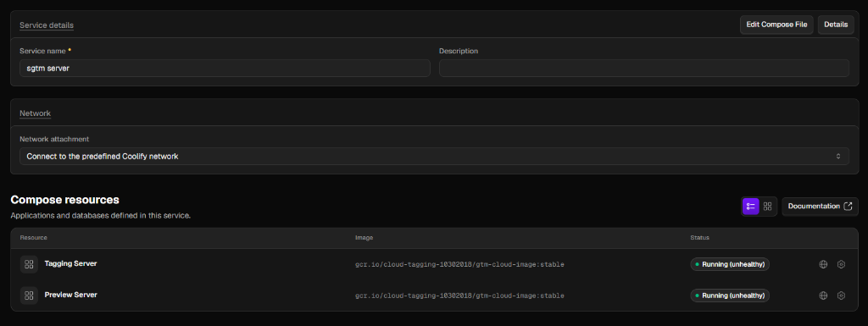The height and width of the screenshot is (326, 868).
Task: Open the gear settings icon for Preview Server
Action: (x=841, y=295)
